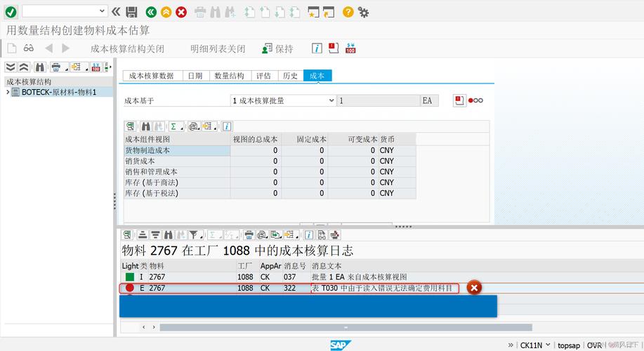Click Details icon in cost component toolbar

[x=130, y=126]
